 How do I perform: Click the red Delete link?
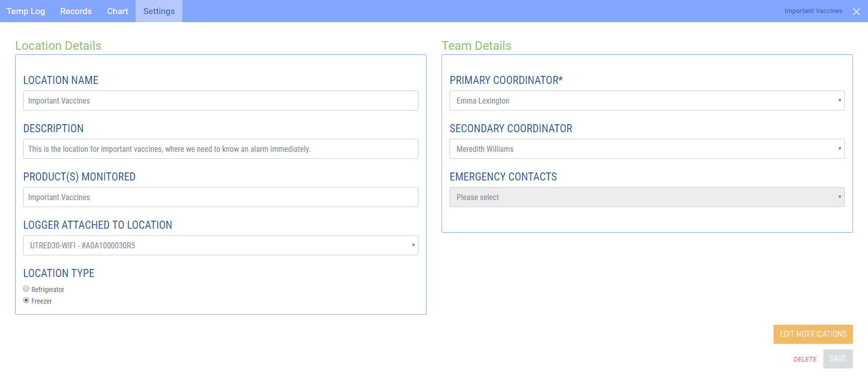click(x=805, y=359)
